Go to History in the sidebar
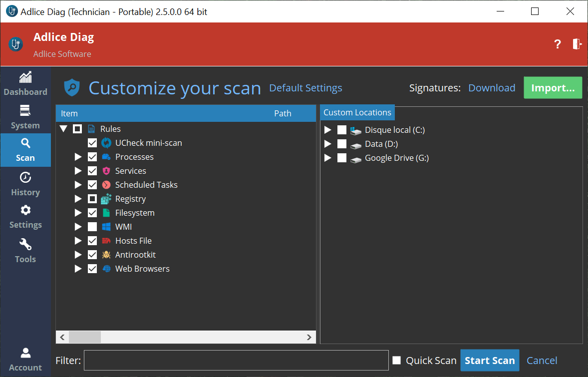This screenshot has height=377, width=588. pos(25,184)
